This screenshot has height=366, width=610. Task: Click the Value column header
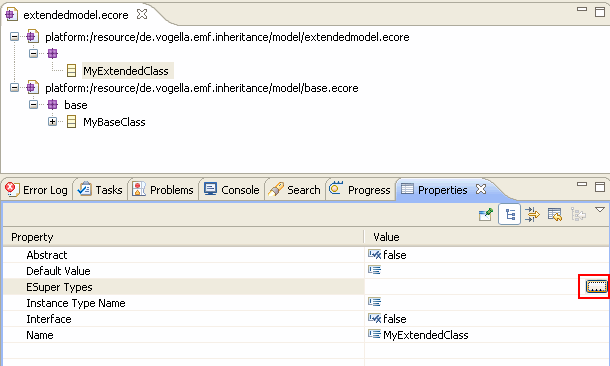[487, 237]
